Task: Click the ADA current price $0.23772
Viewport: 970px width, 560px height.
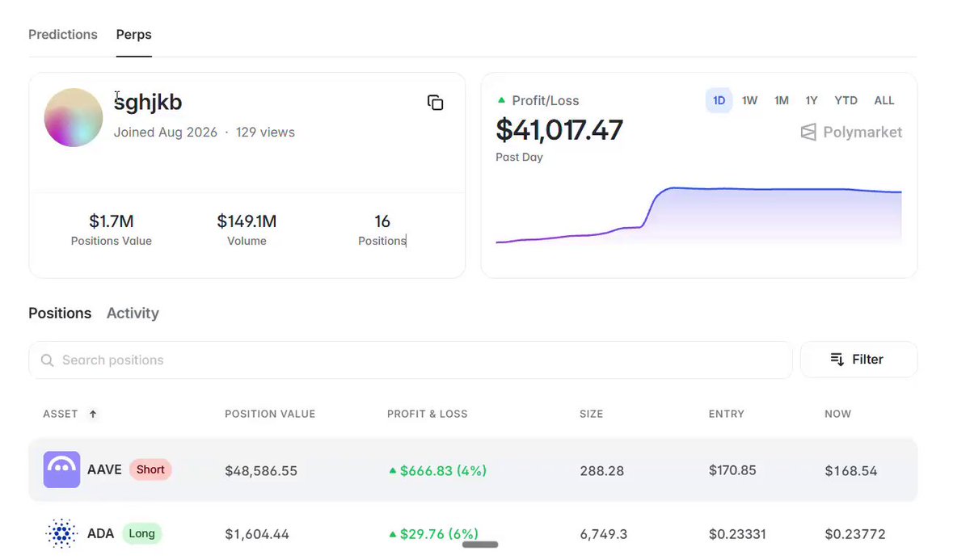Action: [855, 534]
